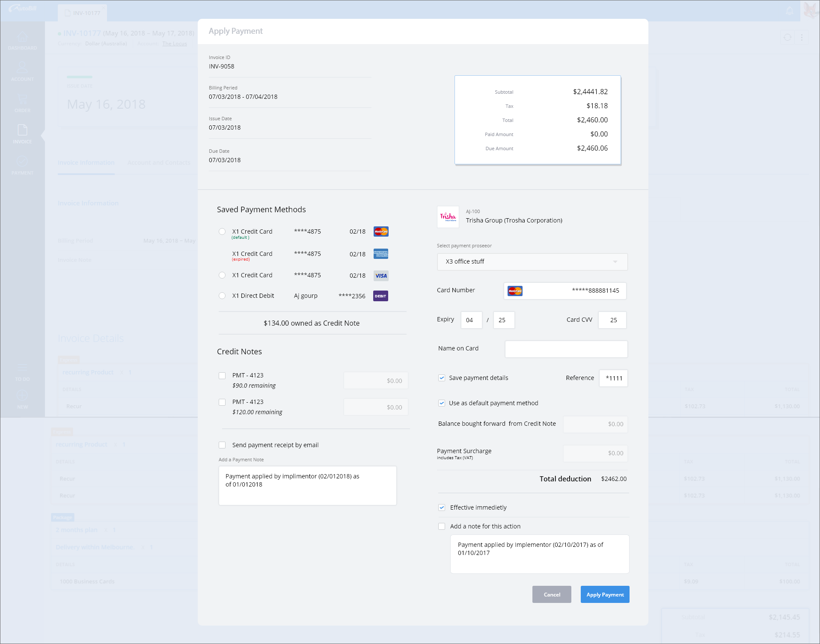
Task: Open Invoice section from sidebar icon
Action: coord(22,131)
